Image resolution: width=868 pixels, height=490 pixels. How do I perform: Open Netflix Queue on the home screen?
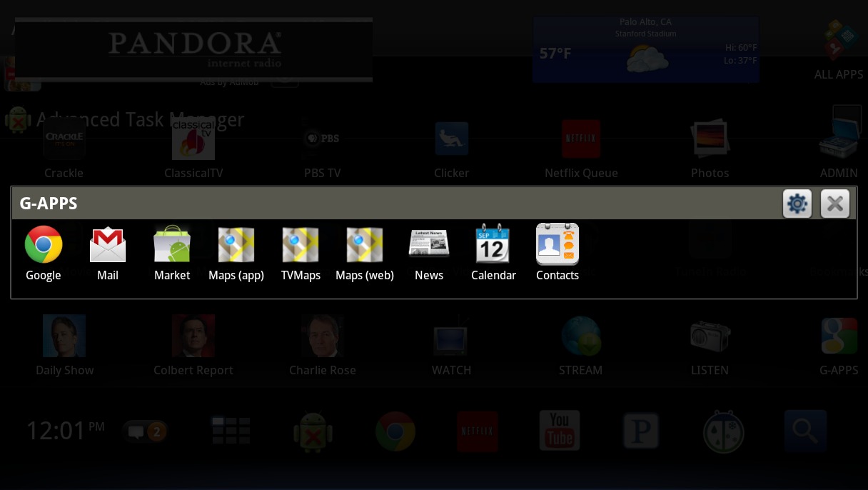click(x=581, y=150)
